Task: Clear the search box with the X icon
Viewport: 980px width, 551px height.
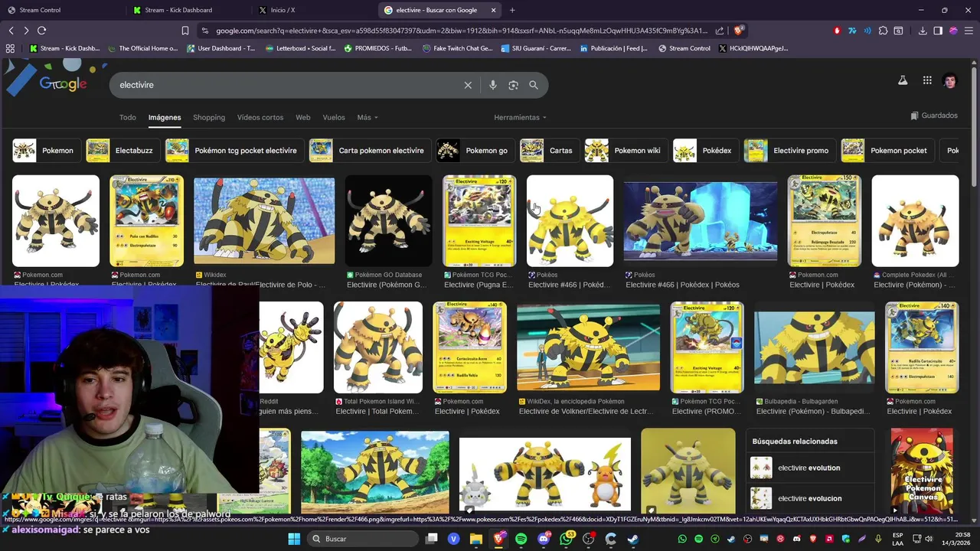Action: tap(468, 85)
